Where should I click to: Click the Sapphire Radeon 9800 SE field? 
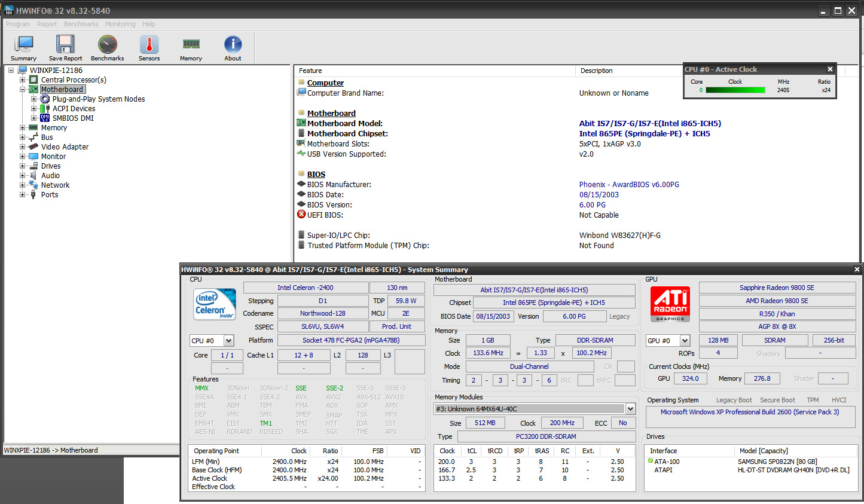[x=777, y=288]
